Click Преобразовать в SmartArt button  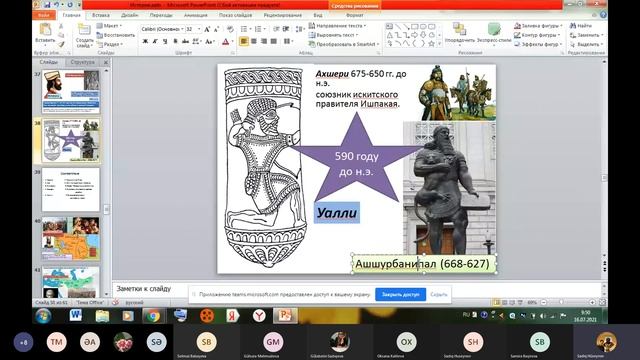(344, 44)
